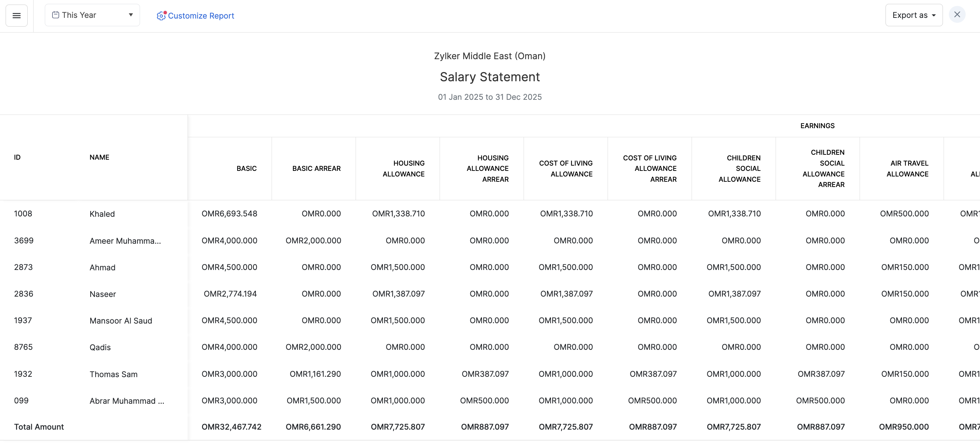Click the NAME column header
The height and width of the screenshot is (444, 980).
[99, 157]
